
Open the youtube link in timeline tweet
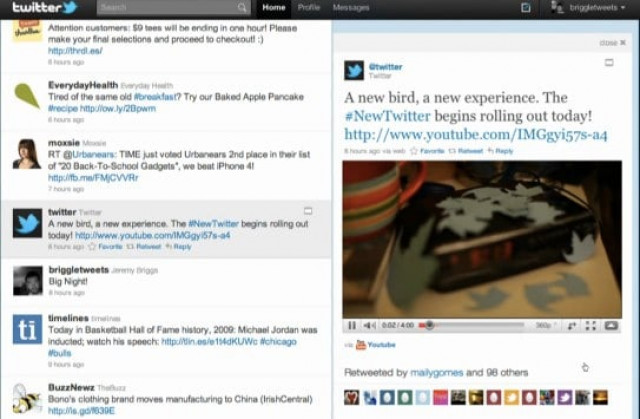(153, 235)
